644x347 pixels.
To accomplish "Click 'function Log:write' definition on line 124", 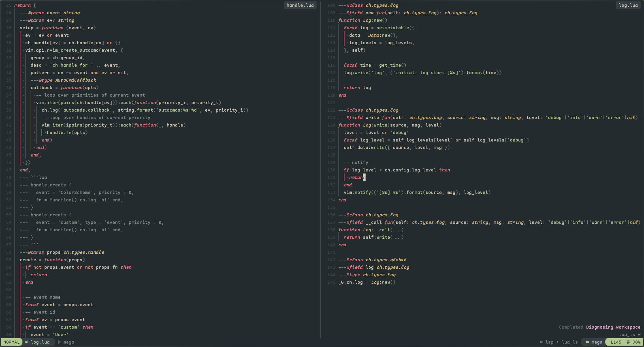I will [x=363, y=125].
